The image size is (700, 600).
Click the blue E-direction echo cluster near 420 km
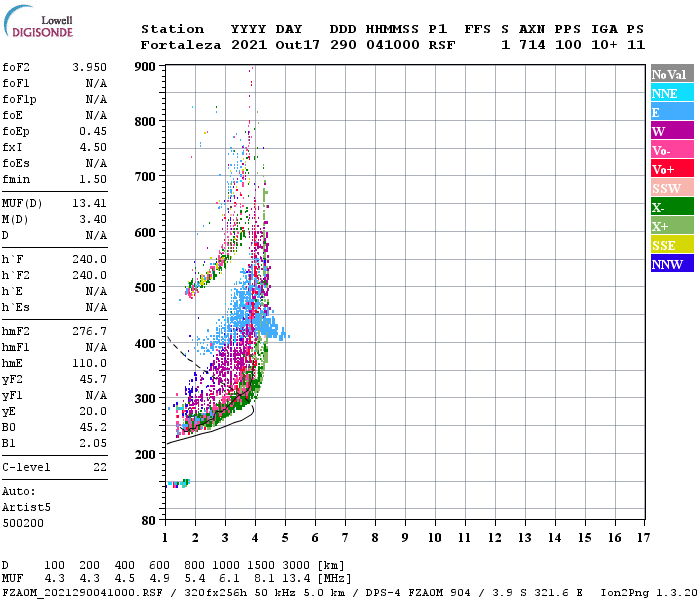[271, 330]
